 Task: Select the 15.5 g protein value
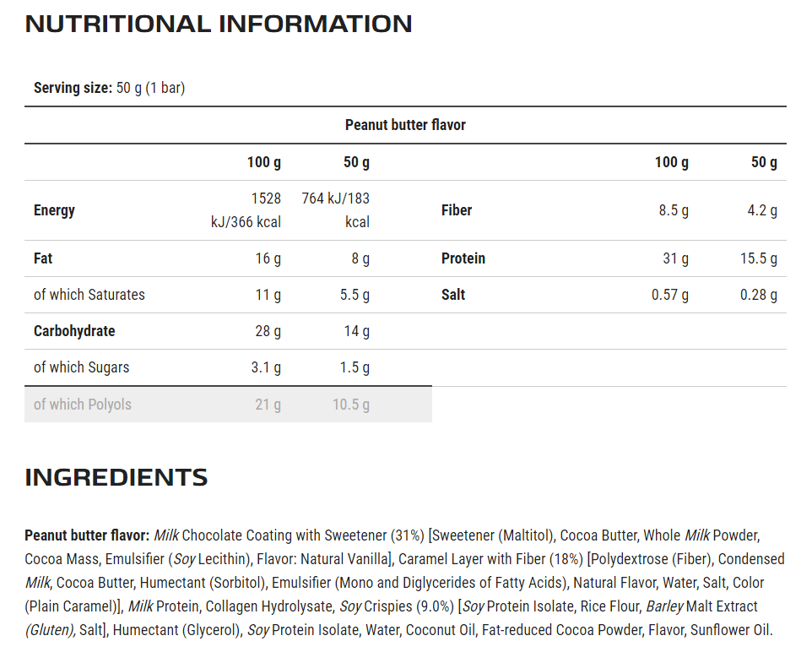coord(759,258)
